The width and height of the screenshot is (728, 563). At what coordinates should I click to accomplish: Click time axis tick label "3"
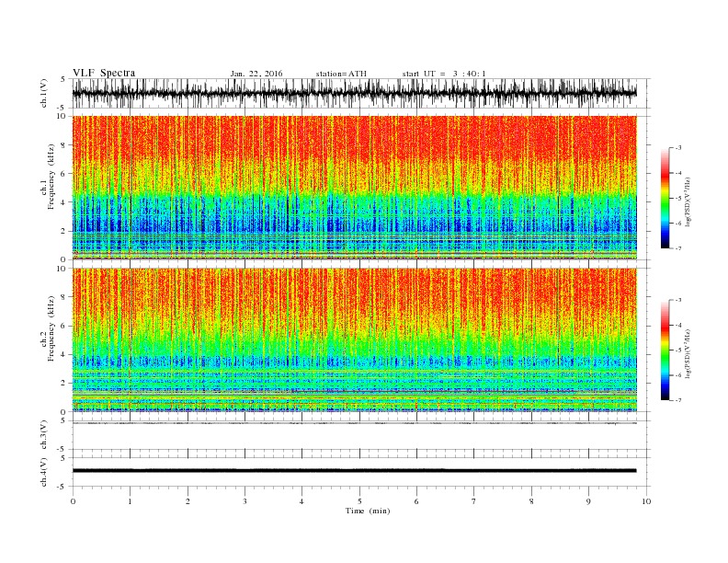pyautogui.click(x=245, y=501)
